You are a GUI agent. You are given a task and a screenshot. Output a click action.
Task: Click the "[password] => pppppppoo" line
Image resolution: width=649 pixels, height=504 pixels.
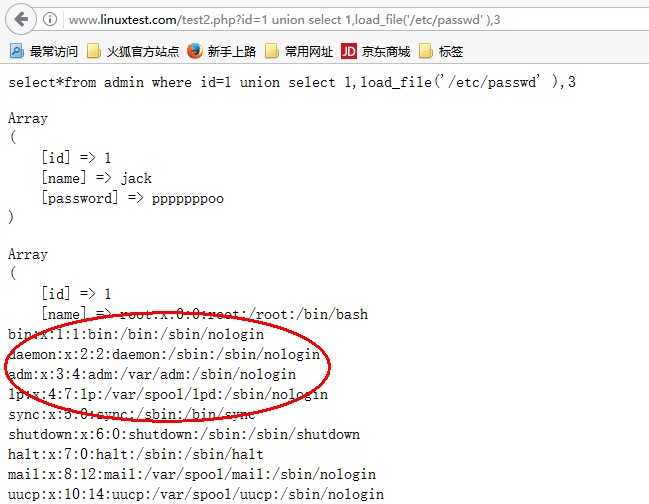pos(132,198)
